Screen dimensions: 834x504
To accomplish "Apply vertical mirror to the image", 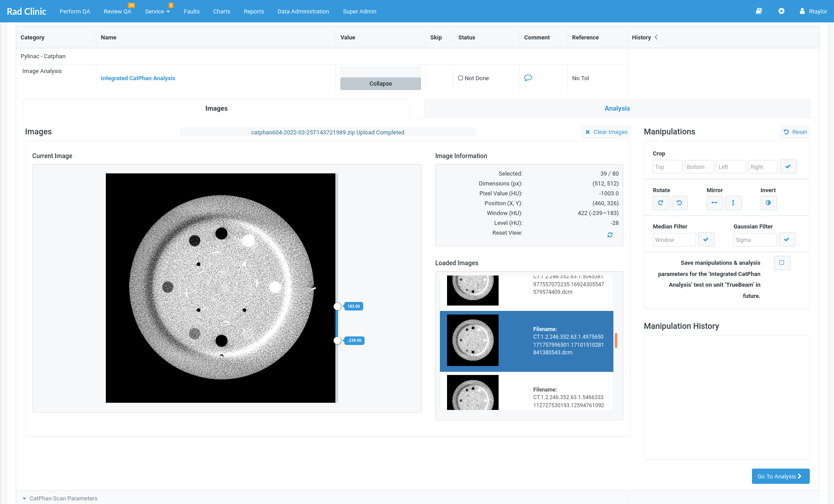I will point(734,203).
